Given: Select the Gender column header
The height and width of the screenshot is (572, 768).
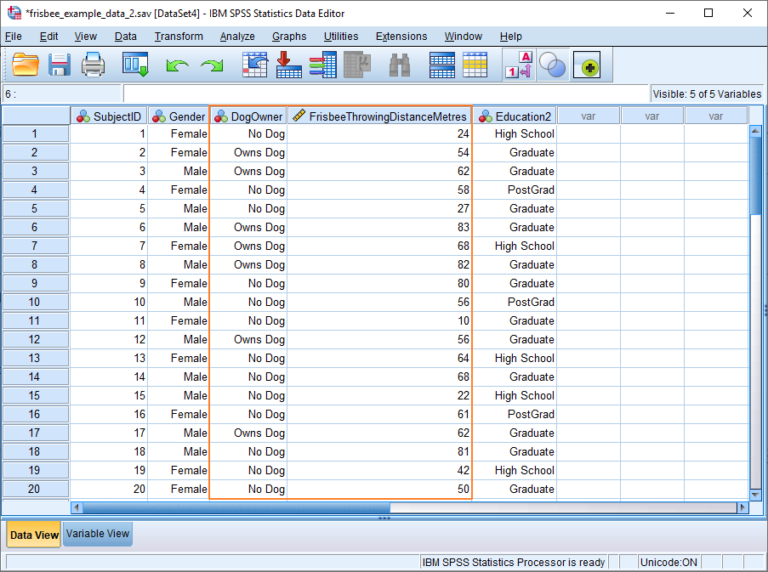Looking at the screenshot, I should click(178, 116).
